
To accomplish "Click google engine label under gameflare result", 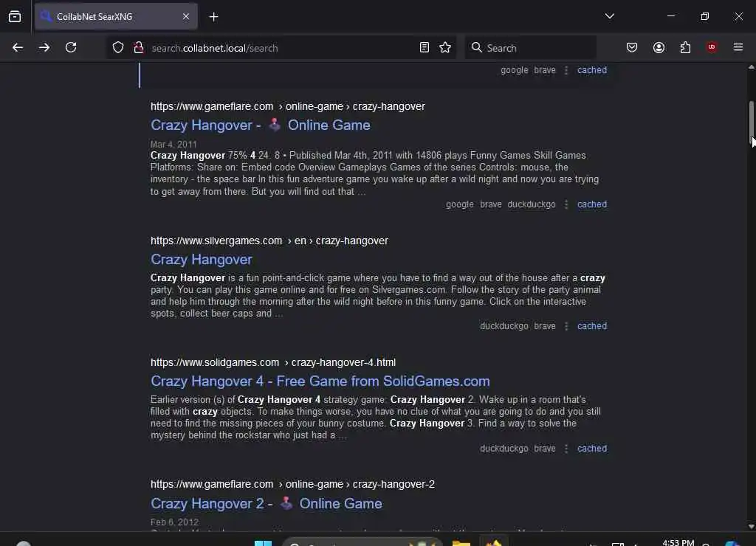I will pos(459,204).
